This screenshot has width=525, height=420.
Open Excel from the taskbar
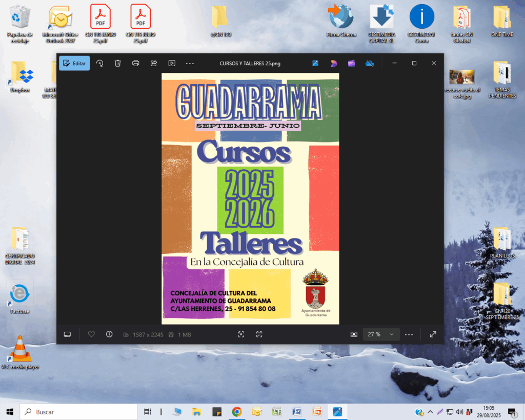(x=277, y=412)
